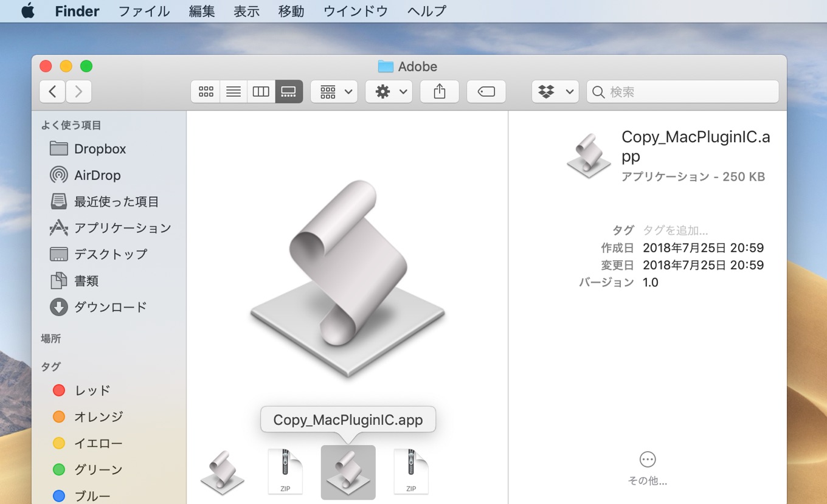Select the highlighted Copy_MacPluginIC.app thumbnail
This screenshot has width=827, height=504.
(x=348, y=472)
